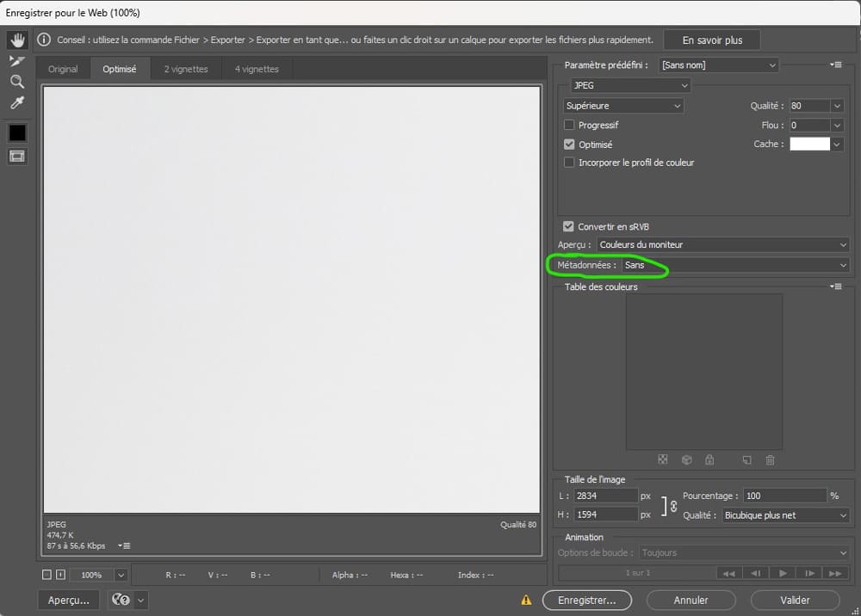Select the Hand tool
Image resolution: width=861 pixels, height=616 pixels.
(x=17, y=40)
